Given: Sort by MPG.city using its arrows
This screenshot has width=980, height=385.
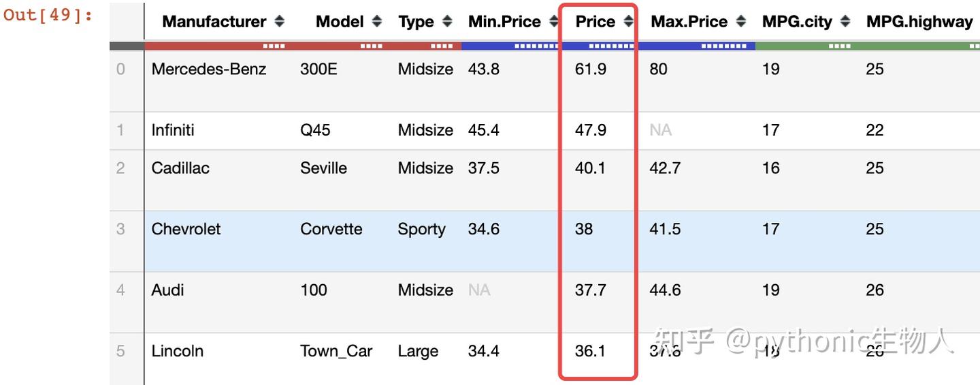Looking at the screenshot, I should click(x=845, y=22).
